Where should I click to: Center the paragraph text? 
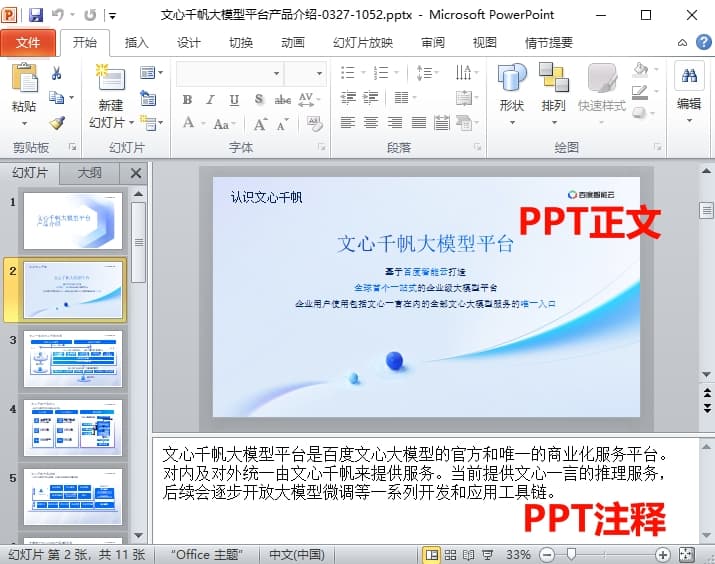pyautogui.click(x=371, y=122)
